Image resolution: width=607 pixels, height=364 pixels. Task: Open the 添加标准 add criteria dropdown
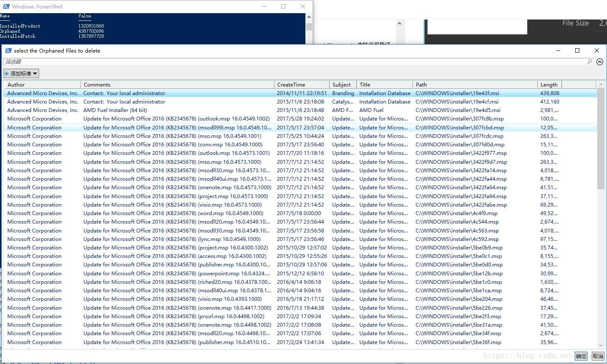pos(21,73)
